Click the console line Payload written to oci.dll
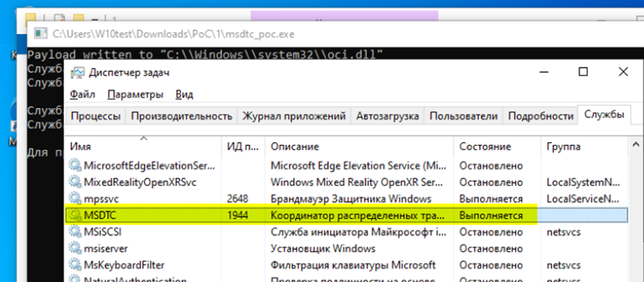The image size is (644, 282). [x=206, y=54]
